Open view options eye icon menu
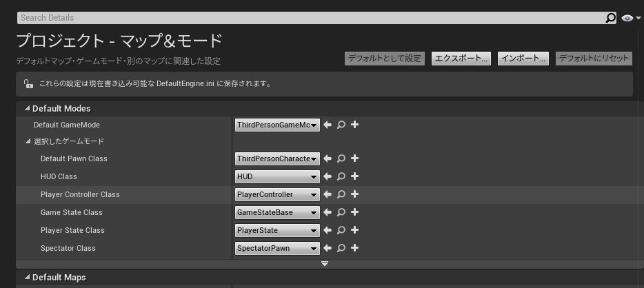 click(631, 18)
